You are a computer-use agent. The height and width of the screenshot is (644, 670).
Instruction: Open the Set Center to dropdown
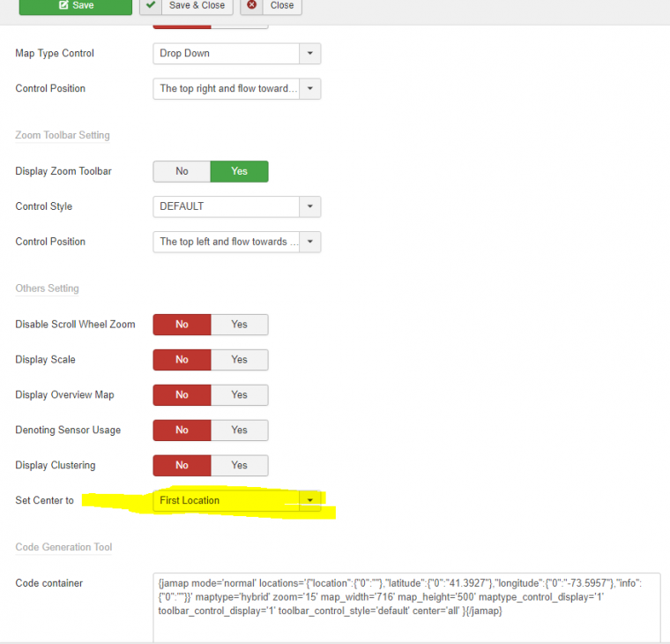click(x=237, y=500)
